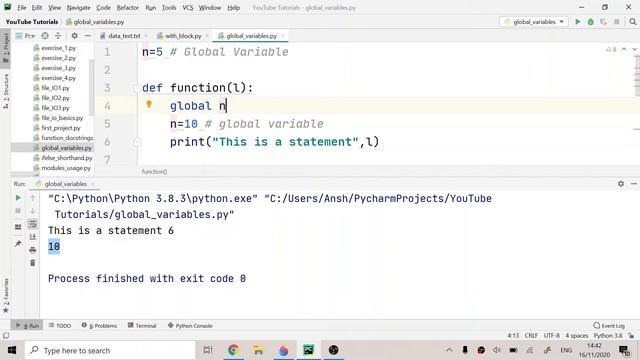Open file_io_basics.py file
The height and width of the screenshot is (360, 640).
[x=62, y=118]
